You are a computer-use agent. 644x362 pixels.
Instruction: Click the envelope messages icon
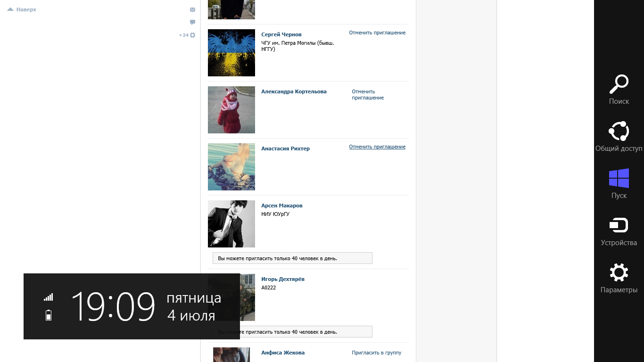[192, 9]
